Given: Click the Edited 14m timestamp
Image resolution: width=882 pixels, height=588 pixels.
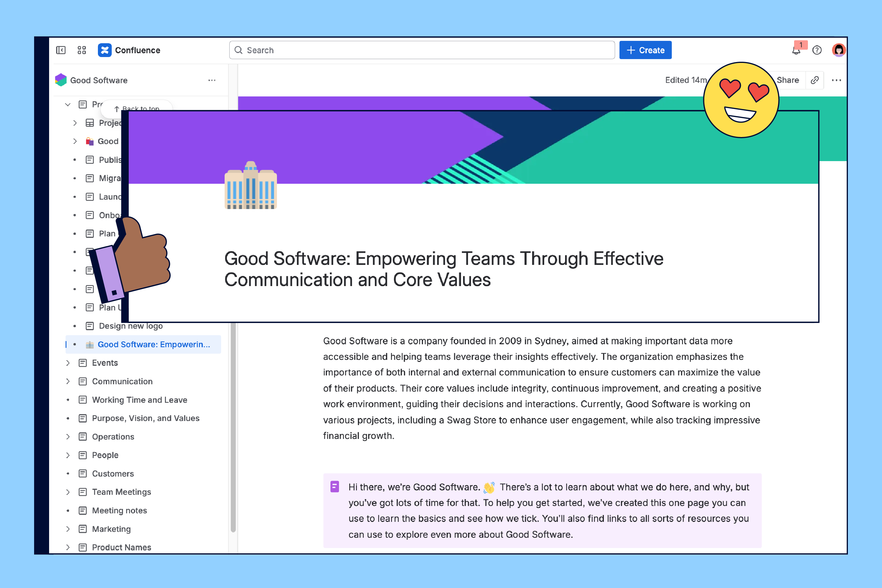Looking at the screenshot, I should (686, 80).
